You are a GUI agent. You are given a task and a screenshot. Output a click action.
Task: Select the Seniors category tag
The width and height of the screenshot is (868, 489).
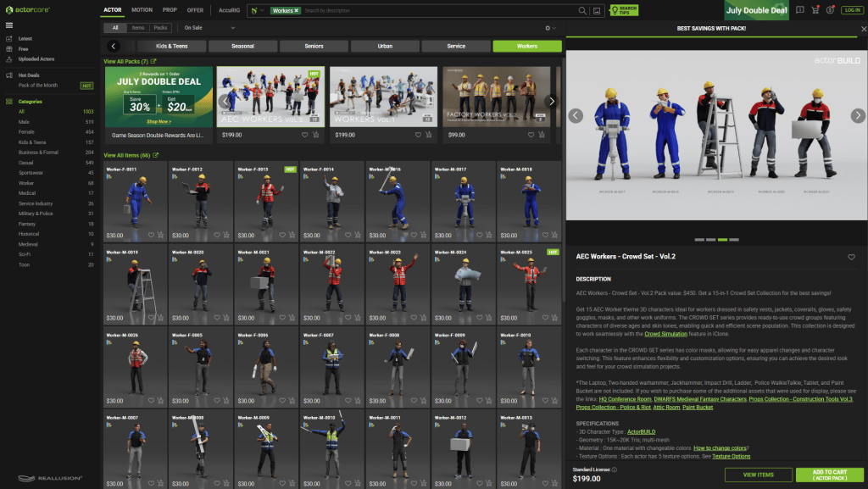pos(314,47)
